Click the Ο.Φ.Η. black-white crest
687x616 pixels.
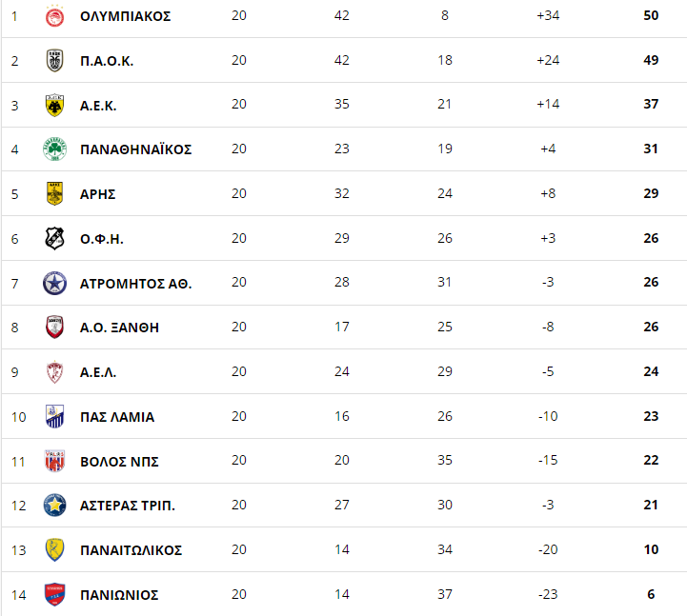click(54, 239)
